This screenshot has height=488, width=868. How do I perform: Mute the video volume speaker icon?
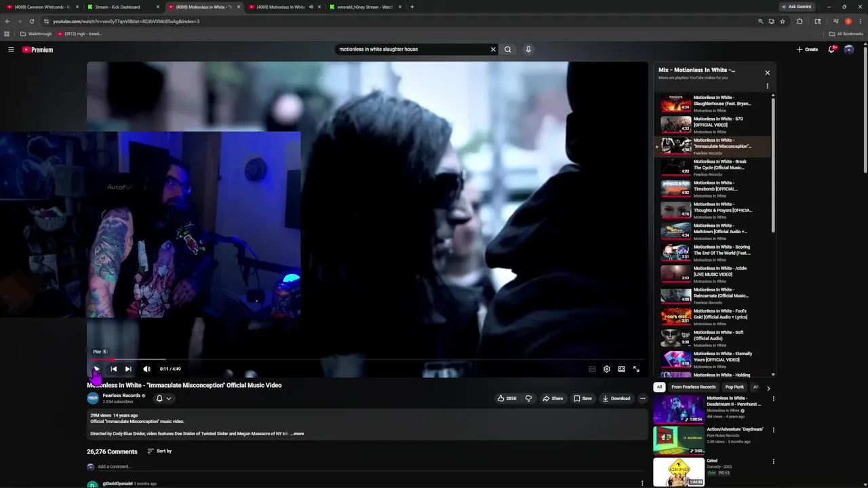[146, 369]
